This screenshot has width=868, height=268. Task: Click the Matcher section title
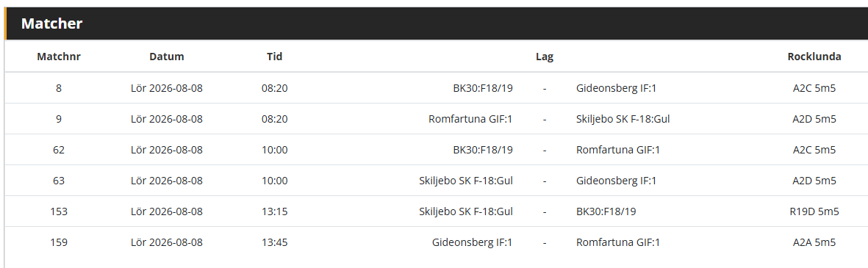52,23
